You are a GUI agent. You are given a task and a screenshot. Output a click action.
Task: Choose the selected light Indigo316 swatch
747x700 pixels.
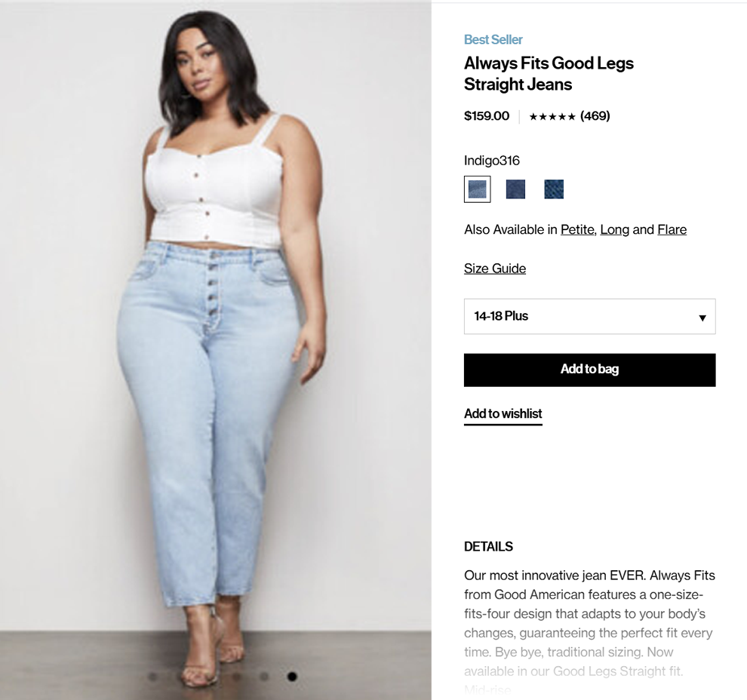(x=478, y=189)
